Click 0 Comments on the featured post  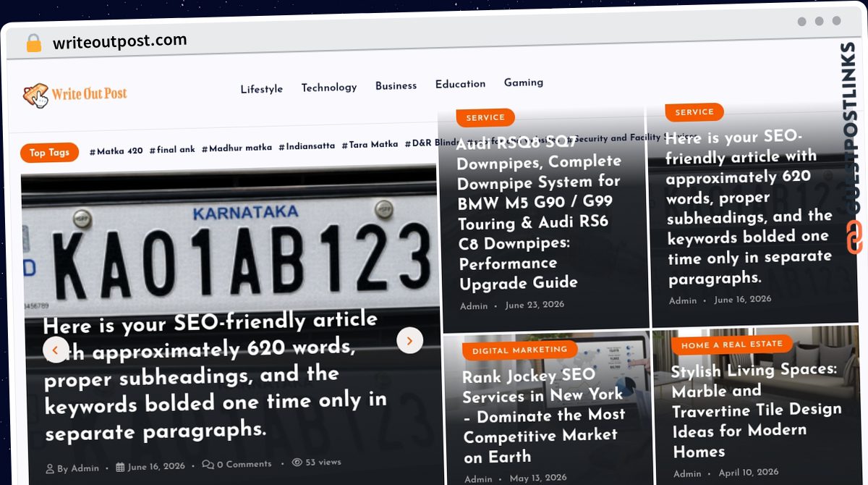click(x=244, y=464)
